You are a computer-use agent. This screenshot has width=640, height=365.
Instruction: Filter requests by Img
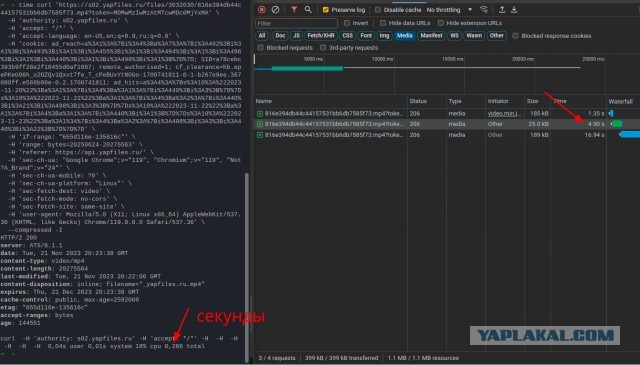(x=384, y=36)
